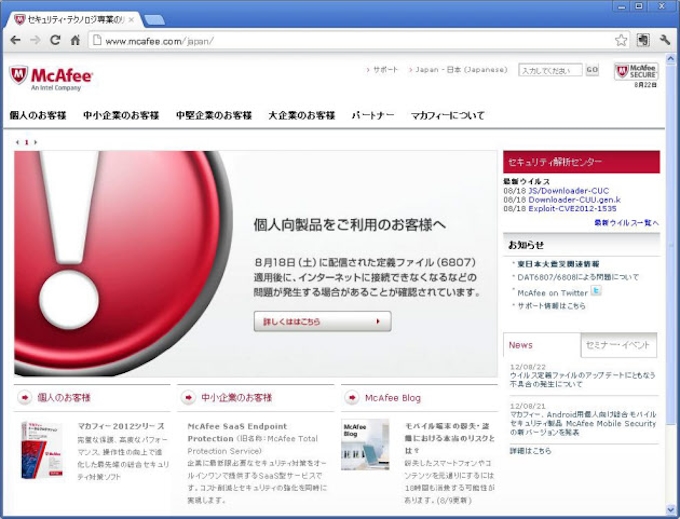Click the browser back arrow
The image size is (680, 519).
(15, 40)
